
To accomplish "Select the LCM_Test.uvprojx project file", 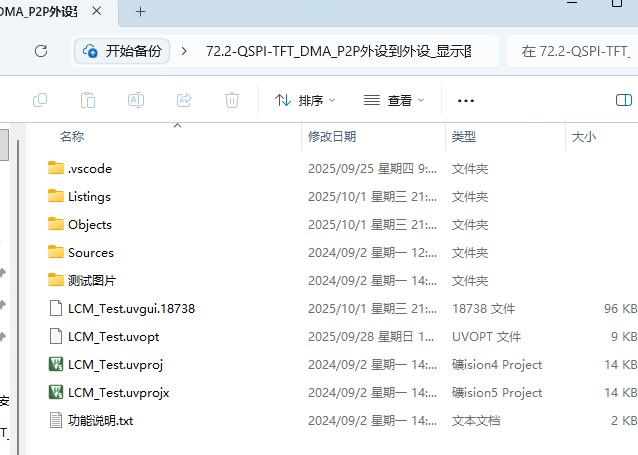I will coord(118,393).
